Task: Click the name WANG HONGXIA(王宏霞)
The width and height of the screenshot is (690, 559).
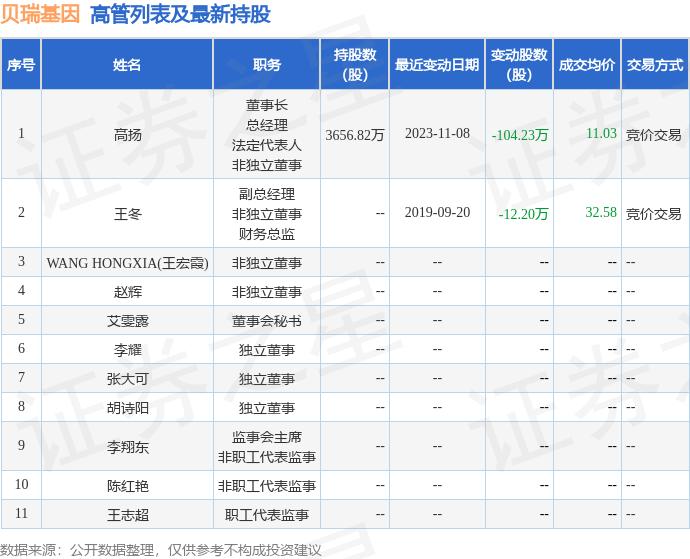Action: (x=128, y=263)
